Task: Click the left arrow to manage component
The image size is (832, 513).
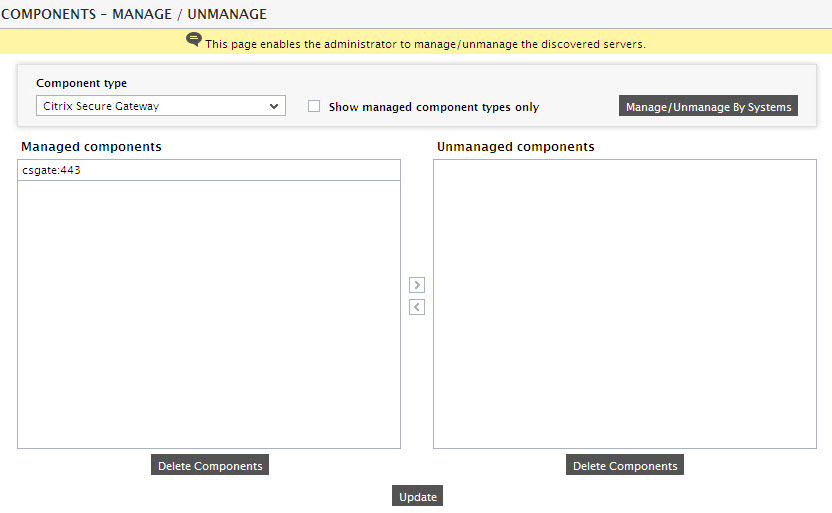Action: (417, 307)
